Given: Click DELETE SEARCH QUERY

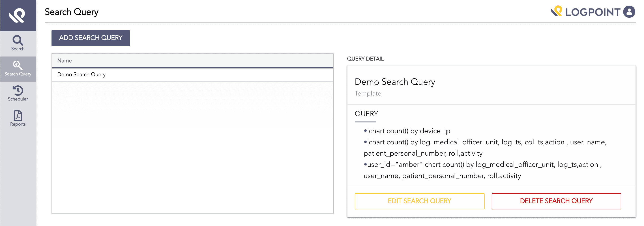Looking at the screenshot, I should point(556,201).
